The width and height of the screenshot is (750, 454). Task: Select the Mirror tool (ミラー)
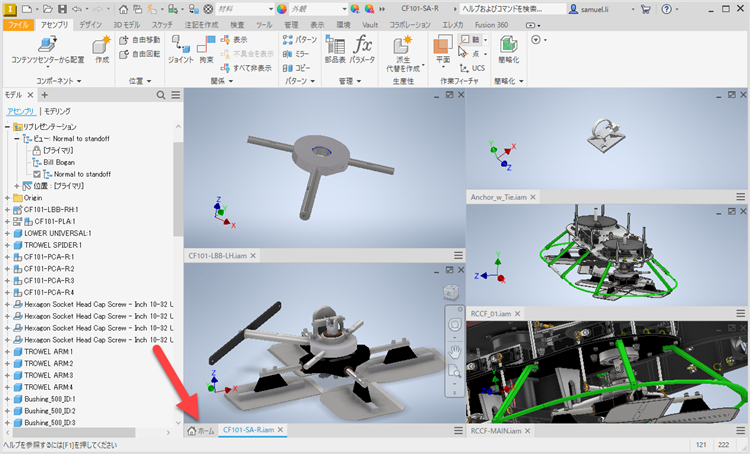point(296,54)
